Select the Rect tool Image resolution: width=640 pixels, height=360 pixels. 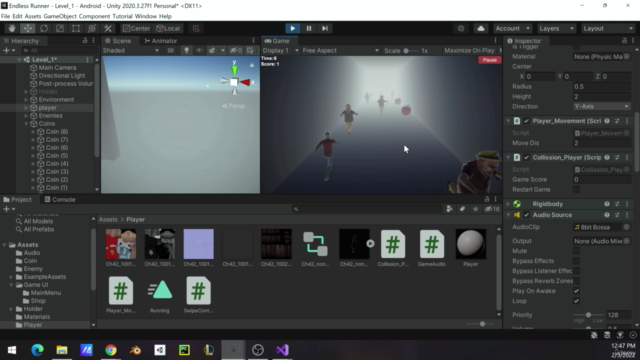point(76,28)
